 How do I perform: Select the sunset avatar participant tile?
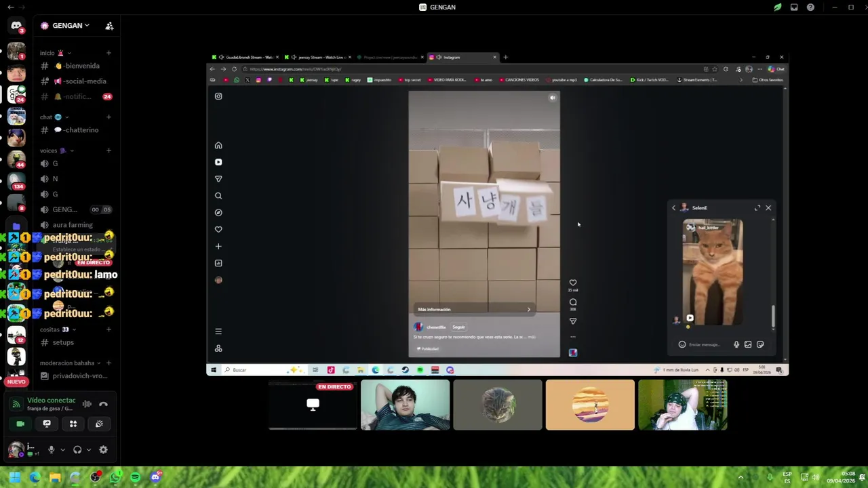[590, 405]
